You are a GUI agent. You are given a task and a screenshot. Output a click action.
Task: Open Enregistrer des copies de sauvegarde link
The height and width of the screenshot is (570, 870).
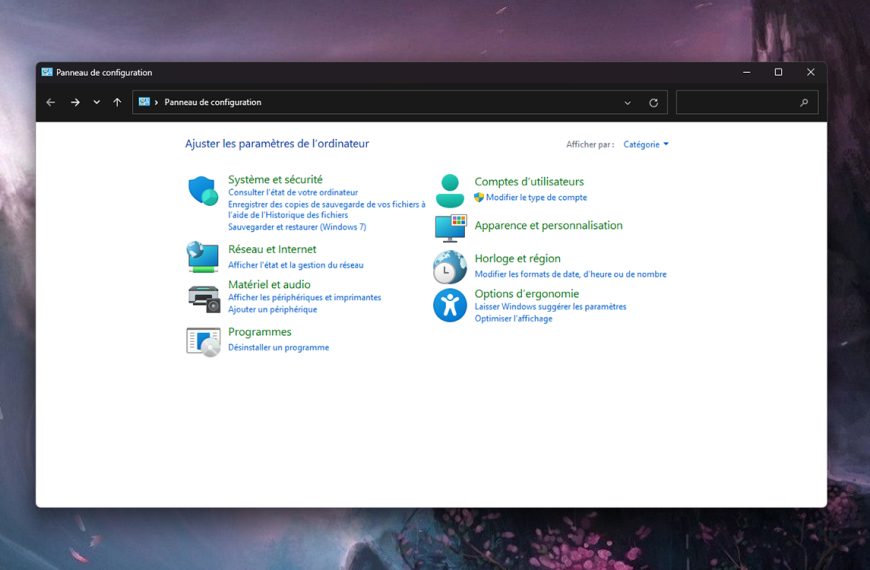click(x=327, y=210)
